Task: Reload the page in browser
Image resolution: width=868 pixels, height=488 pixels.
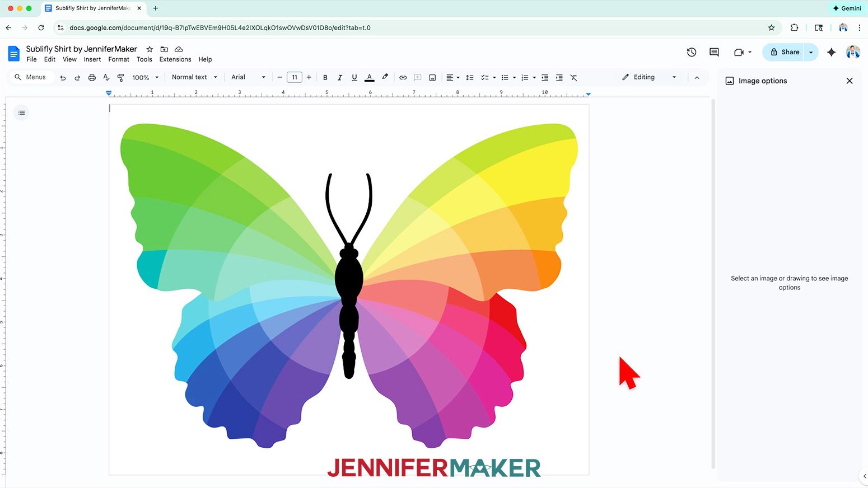Action: 41,27
